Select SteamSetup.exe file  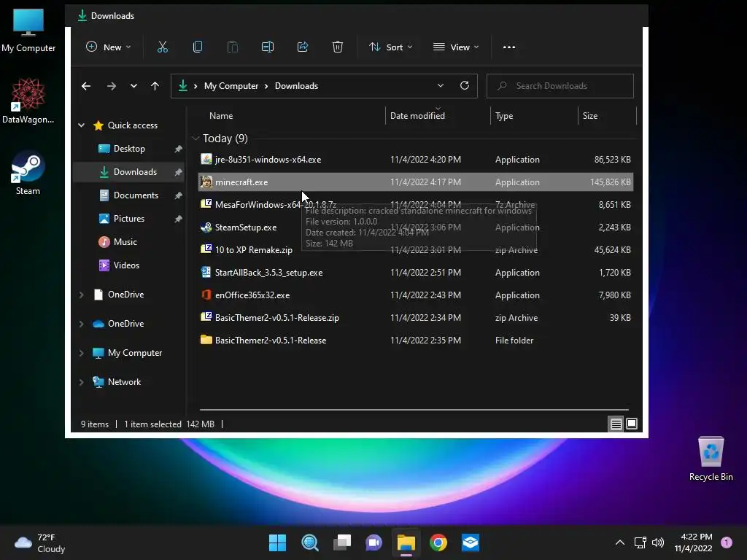(x=415, y=227)
